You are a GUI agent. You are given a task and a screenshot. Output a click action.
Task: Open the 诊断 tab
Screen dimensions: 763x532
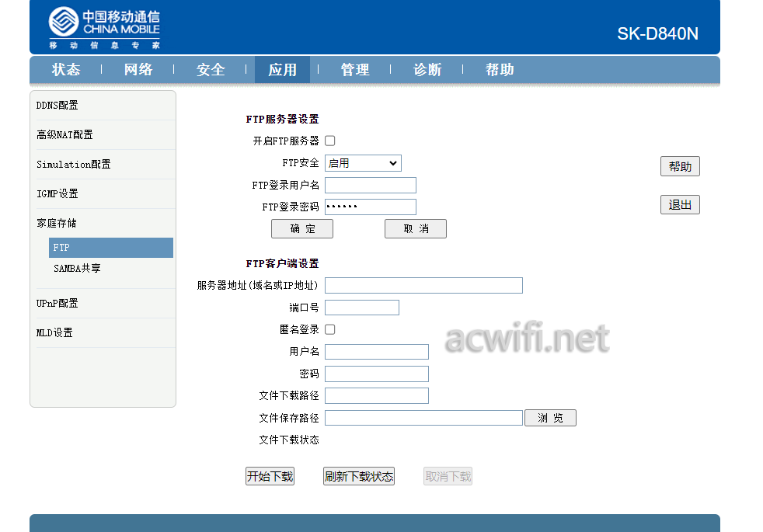(427, 70)
